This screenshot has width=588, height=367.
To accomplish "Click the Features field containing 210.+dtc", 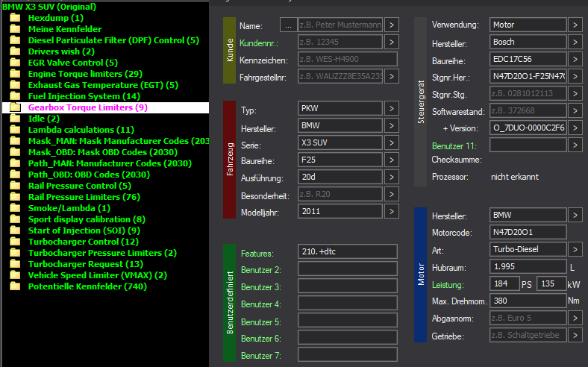I will (348, 251).
